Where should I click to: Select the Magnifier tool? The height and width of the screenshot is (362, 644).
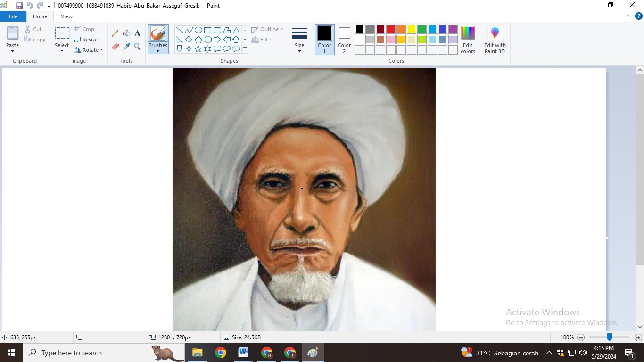pyautogui.click(x=137, y=47)
